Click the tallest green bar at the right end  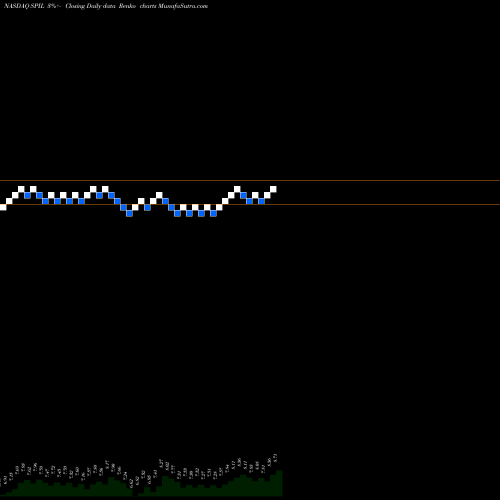click(x=279, y=483)
